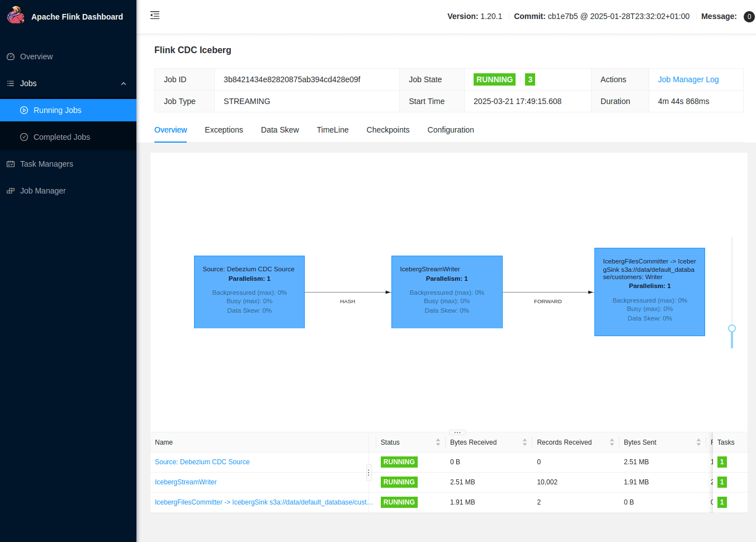Click the start time 2025-03-21 17:49:15.608
Image resolution: width=756 pixels, height=542 pixels.
tap(517, 101)
